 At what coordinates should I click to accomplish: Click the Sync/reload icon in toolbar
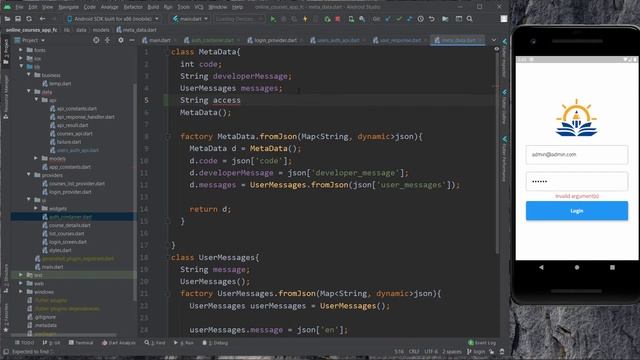click(29, 19)
